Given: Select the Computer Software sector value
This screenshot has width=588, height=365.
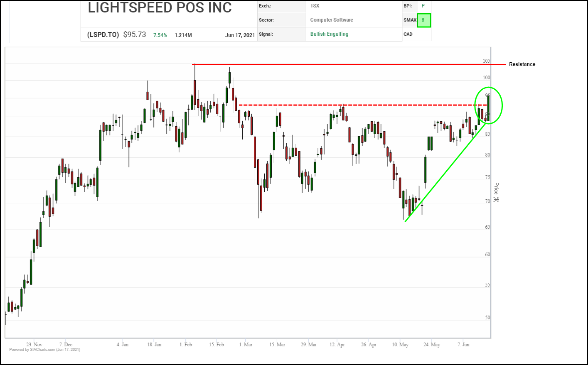Looking at the screenshot, I should tap(332, 20).
